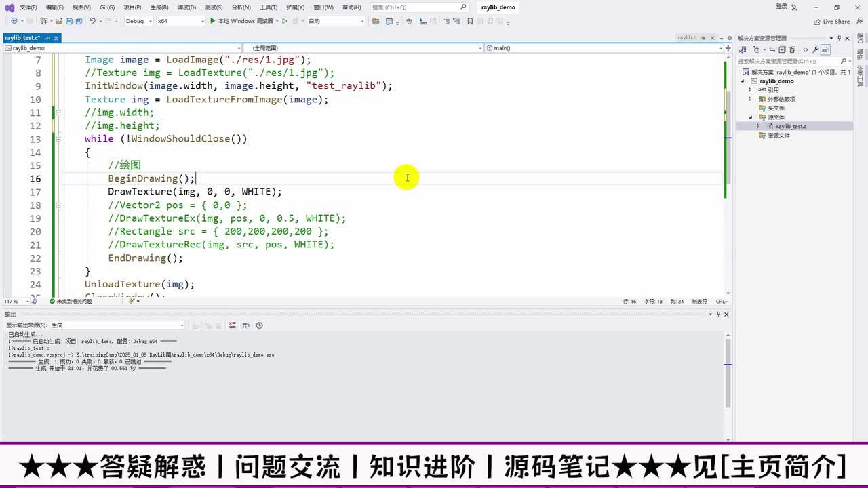Collapse the while block at line 13
This screenshot has width=868, height=488.
(58, 139)
